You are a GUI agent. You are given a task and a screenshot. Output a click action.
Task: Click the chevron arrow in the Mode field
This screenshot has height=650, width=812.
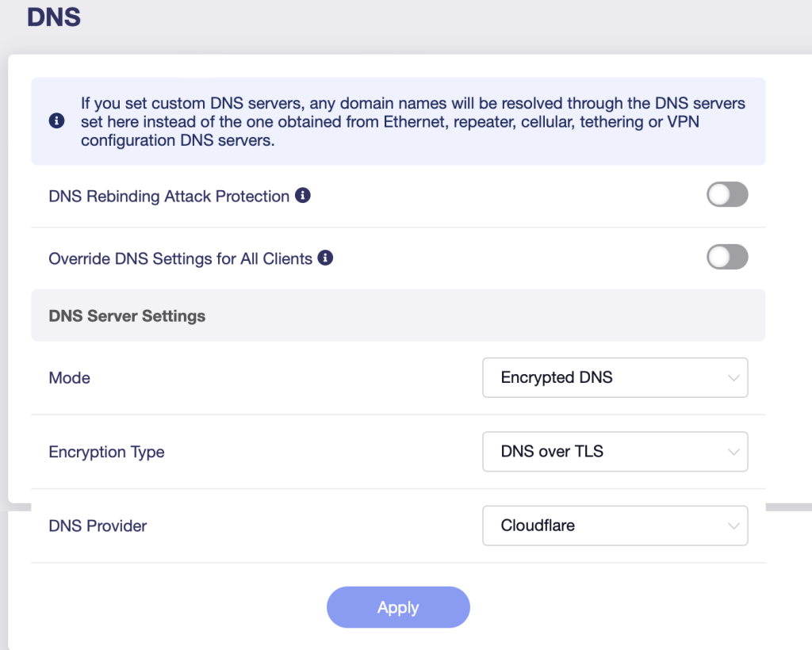(733, 378)
